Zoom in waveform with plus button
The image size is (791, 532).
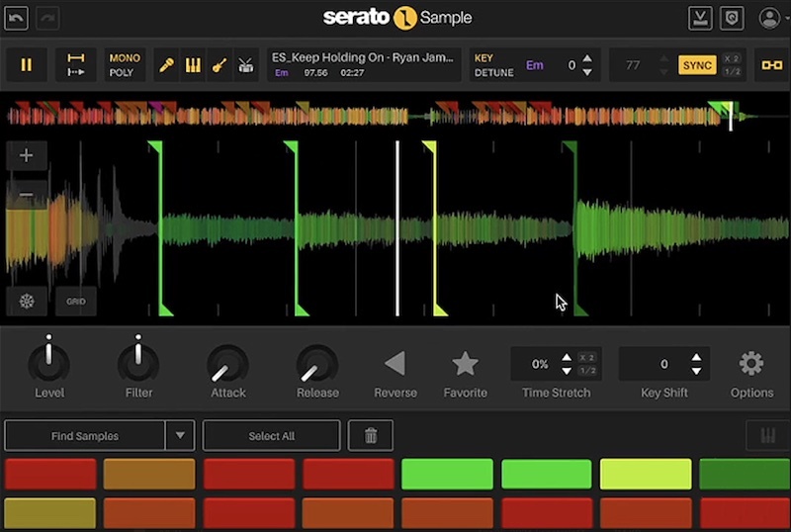coord(27,155)
